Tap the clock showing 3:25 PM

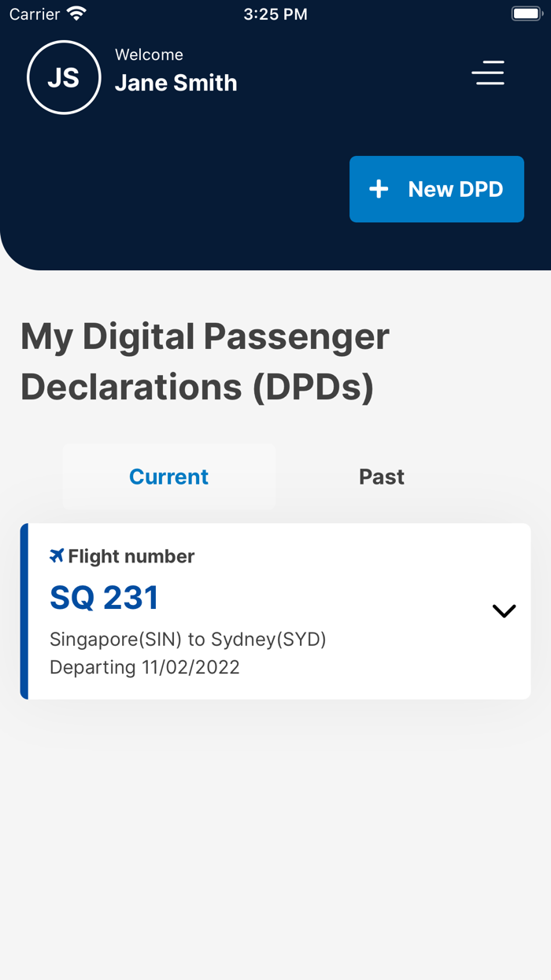pos(275,13)
